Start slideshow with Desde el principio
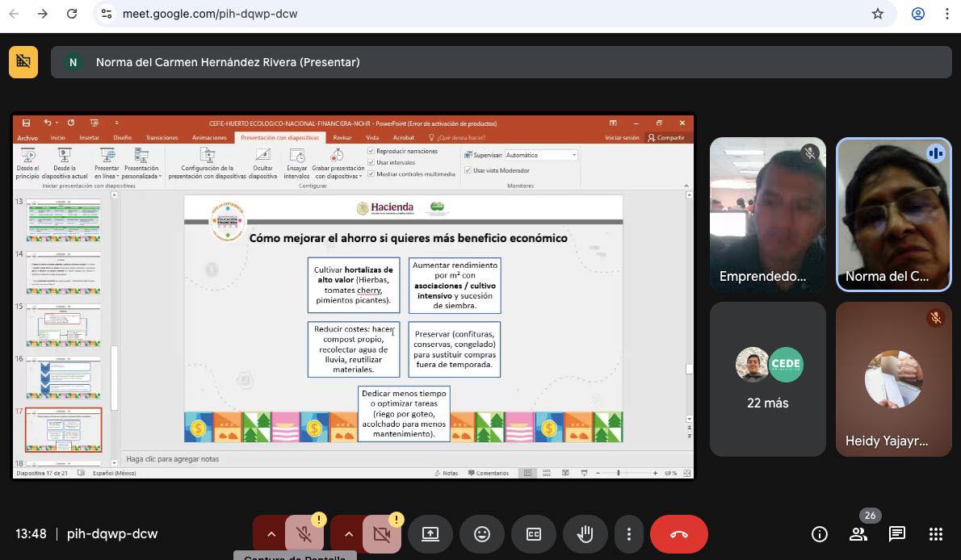Image resolution: width=961 pixels, height=560 pixels. (x=27, y=163)
